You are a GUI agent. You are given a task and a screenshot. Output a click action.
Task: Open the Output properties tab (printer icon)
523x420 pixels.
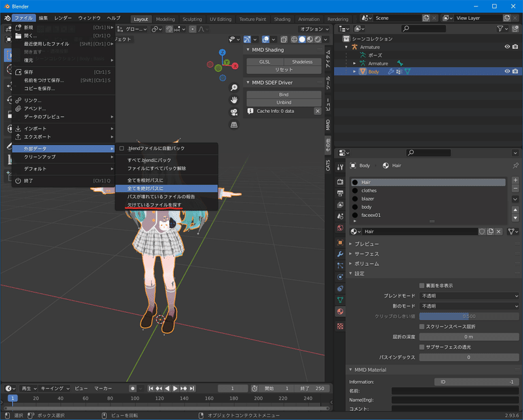click(x=340, y=193)
